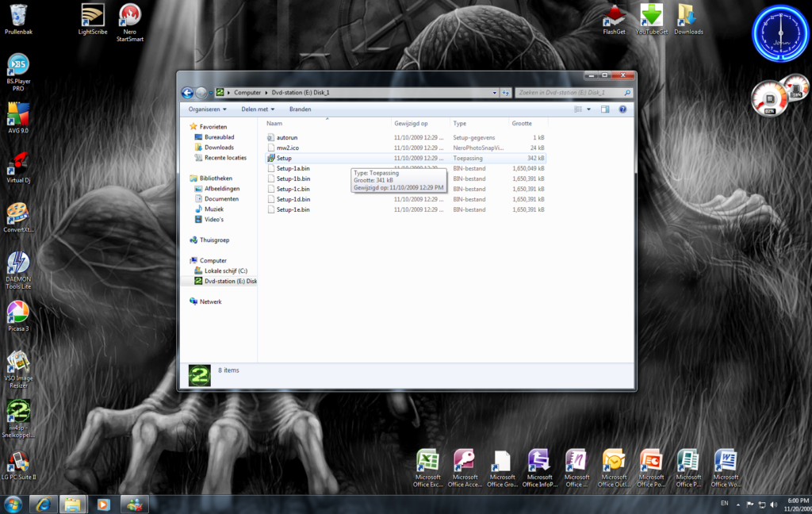The image size is (812, 514).
Task: Select LG PC Suite II icon
Action: coord(18,465)
